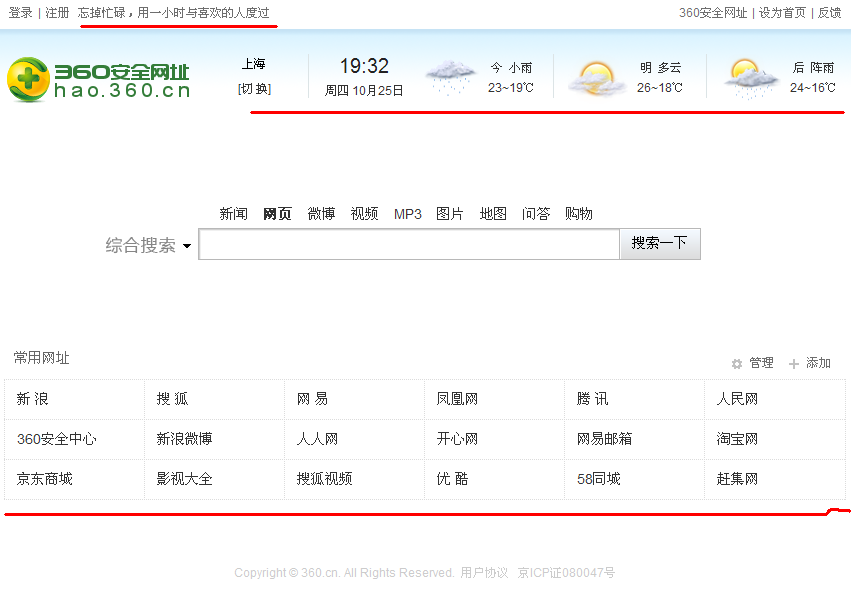Image resolution: width=851 pixels, height=590 pixels.
Task: Click the day-after showers weather icon
Action: pyautogui.click(x=751, y=78)
